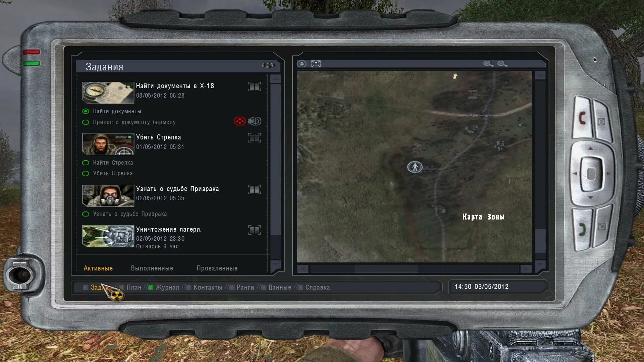Click the global map toggle icon
This screenshot has width=644, height=362.
(302, 64)
